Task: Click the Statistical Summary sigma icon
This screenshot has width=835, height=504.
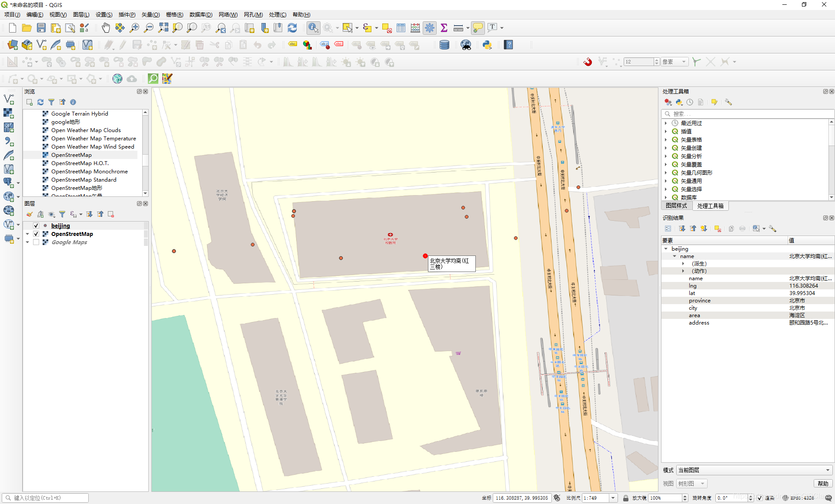Action: pos(444,28)
